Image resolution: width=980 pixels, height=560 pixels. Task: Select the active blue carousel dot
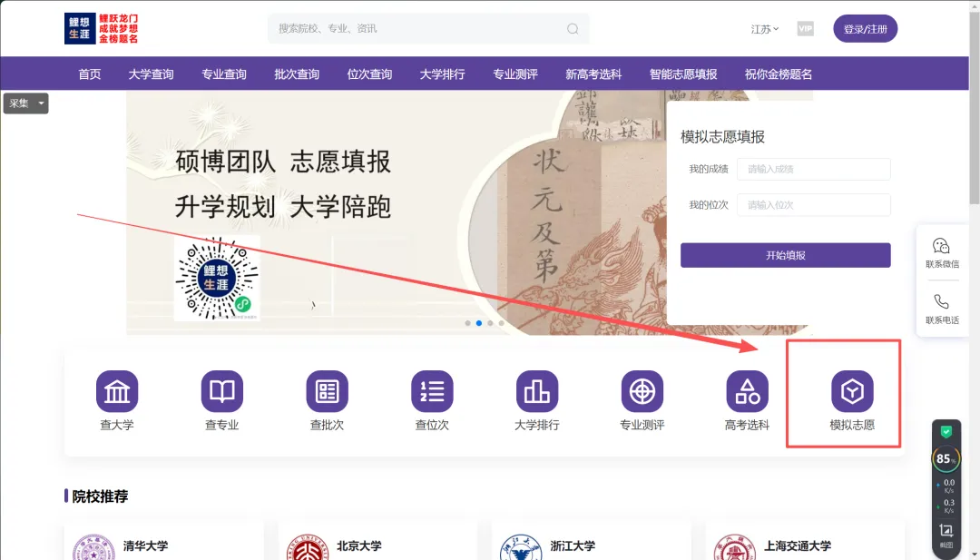[x=479, y=323]
